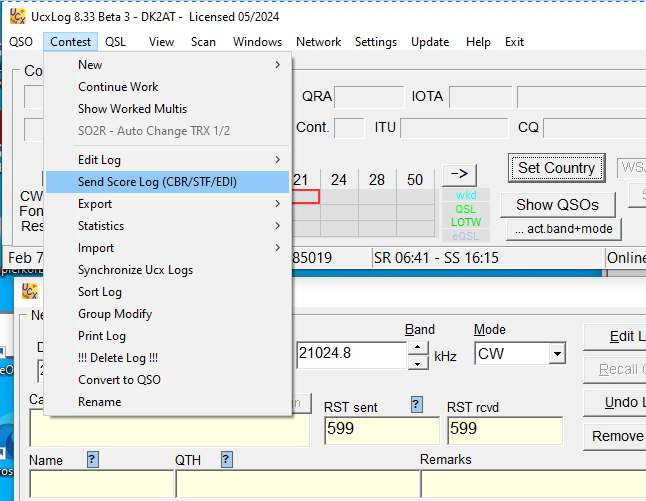Expand the New submenu in Contest menu
Viewport: 646px width, 501px height.
click(x=168, y=65)
